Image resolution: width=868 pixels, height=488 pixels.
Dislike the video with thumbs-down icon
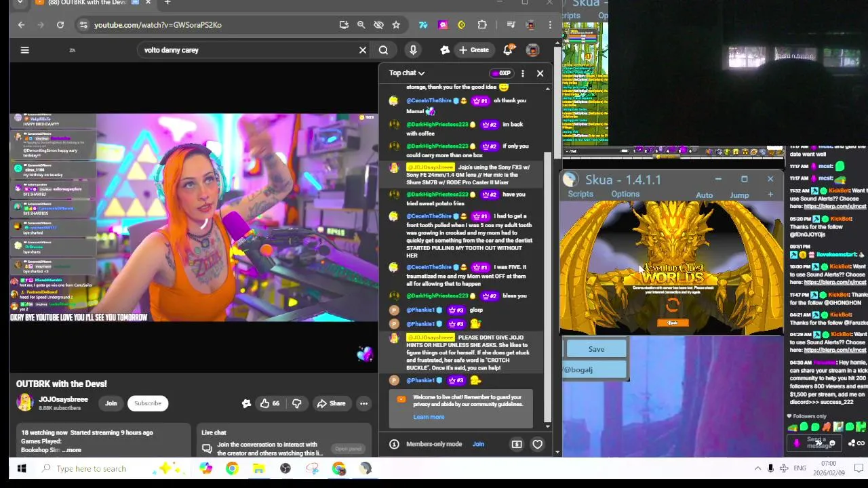coord(296,403)
